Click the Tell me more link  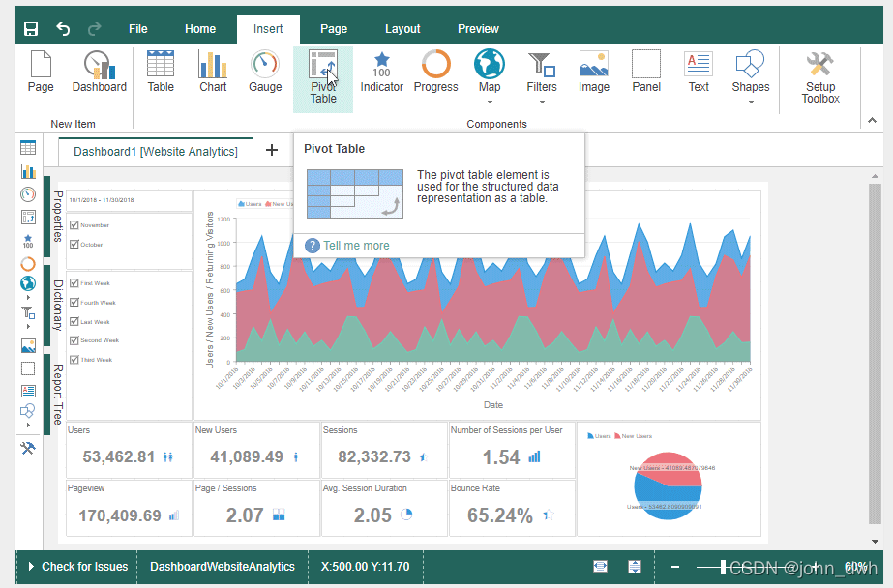pyautogui.click(x=359, y=246)
